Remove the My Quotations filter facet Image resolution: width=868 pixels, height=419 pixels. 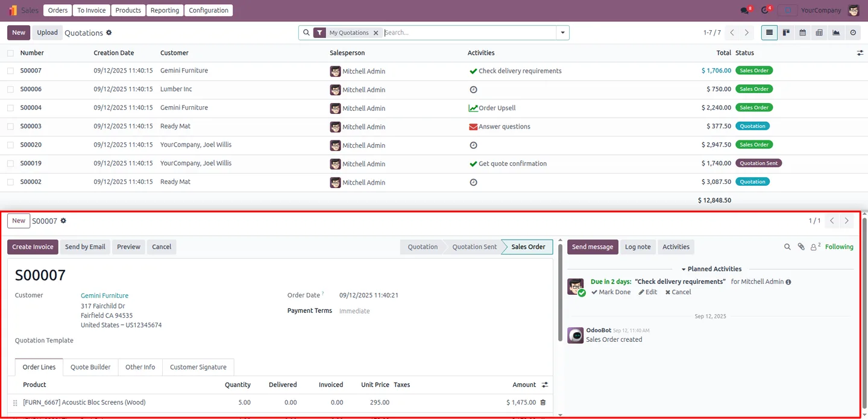pyautogui.click(x=376, y=33)
